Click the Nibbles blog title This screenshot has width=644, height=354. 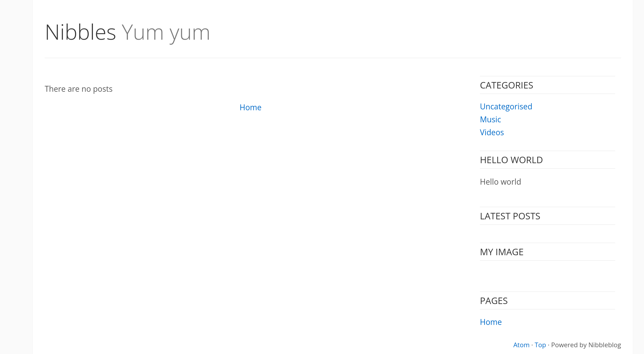[80, 32]
